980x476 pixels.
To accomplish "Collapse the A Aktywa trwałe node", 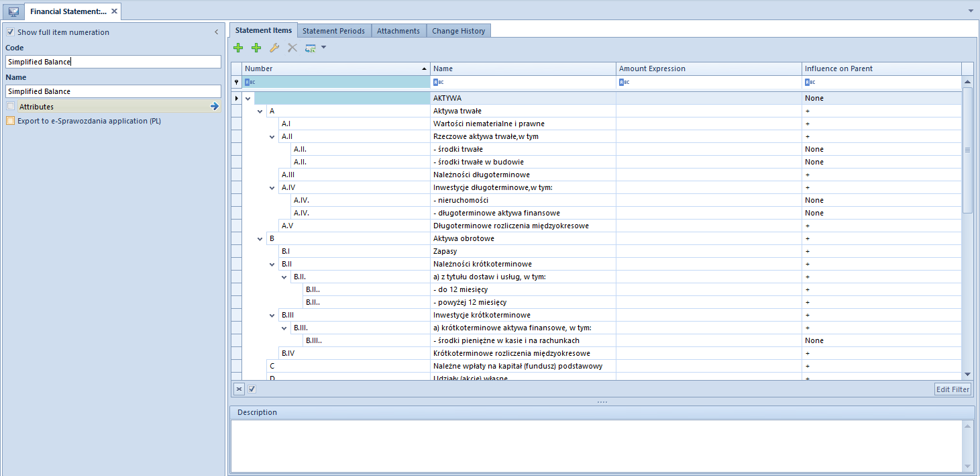I will pos(260,111).
